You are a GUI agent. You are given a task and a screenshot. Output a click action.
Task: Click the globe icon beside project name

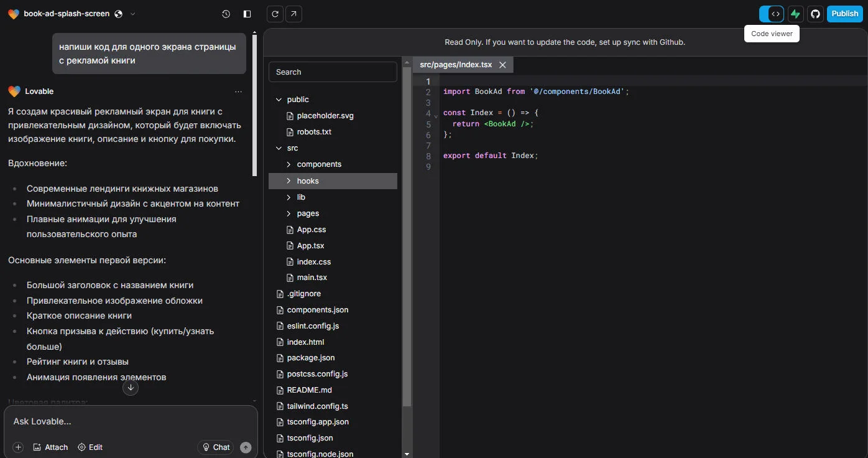(118, 13)
